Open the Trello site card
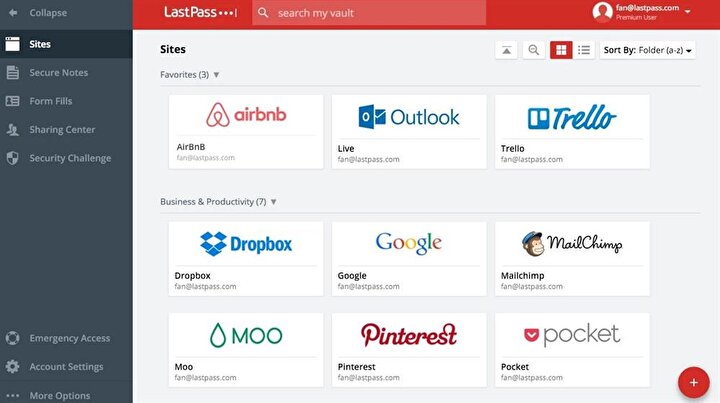 [572, 132]
